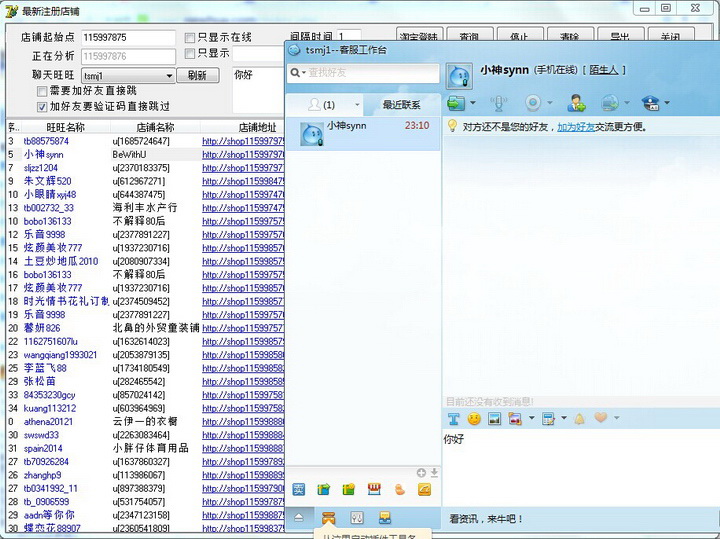Click the chat message input containing 你好
Screen dimensions: 720x539
(x=581, y=466)
